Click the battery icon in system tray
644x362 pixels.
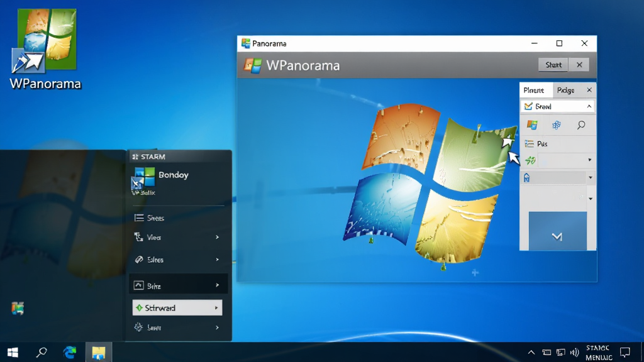[x=547, y=352]
